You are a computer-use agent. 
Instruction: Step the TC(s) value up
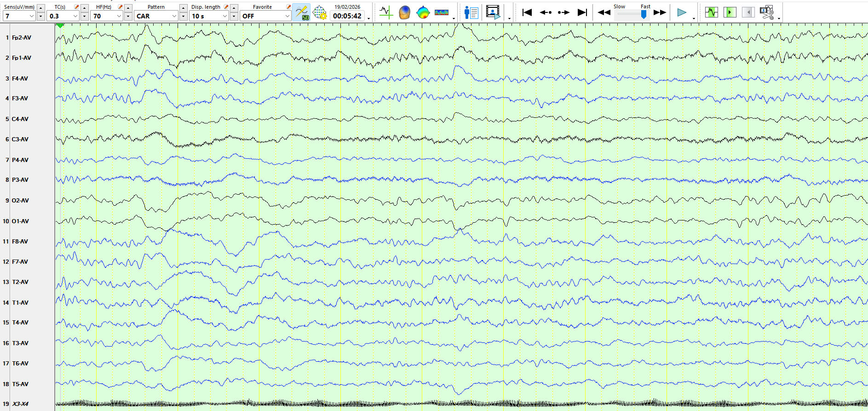85,8
